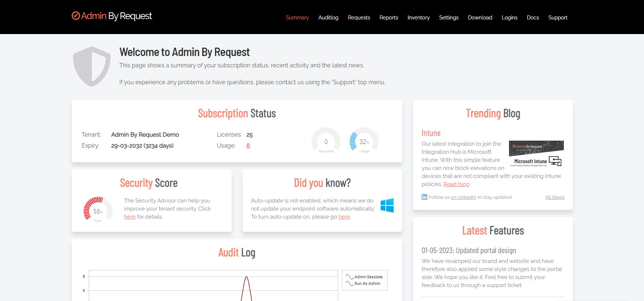Follow the on LinkedIn link
This screenshot has width=644, height=301.
464,197
